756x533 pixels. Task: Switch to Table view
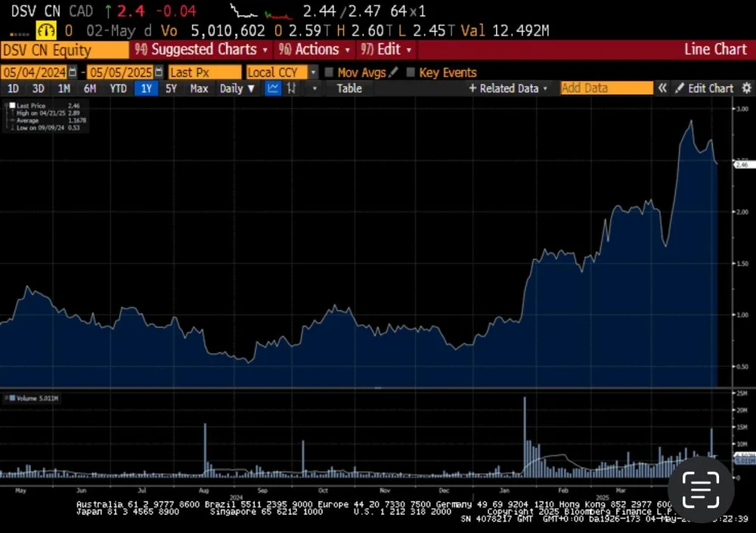(349, 88)
